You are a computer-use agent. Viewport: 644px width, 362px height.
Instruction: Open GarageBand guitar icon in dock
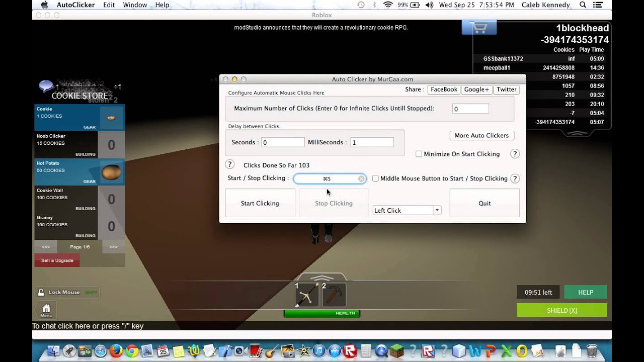click(x=272, y=350)
